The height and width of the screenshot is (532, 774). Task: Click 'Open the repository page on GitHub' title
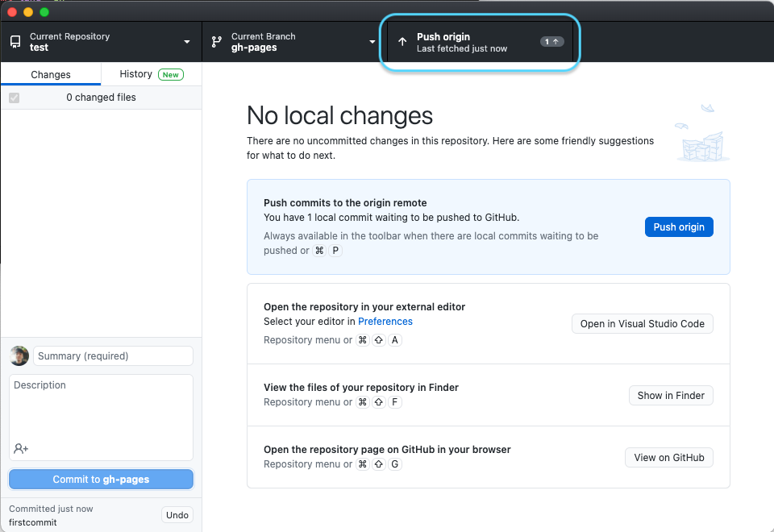387,450
